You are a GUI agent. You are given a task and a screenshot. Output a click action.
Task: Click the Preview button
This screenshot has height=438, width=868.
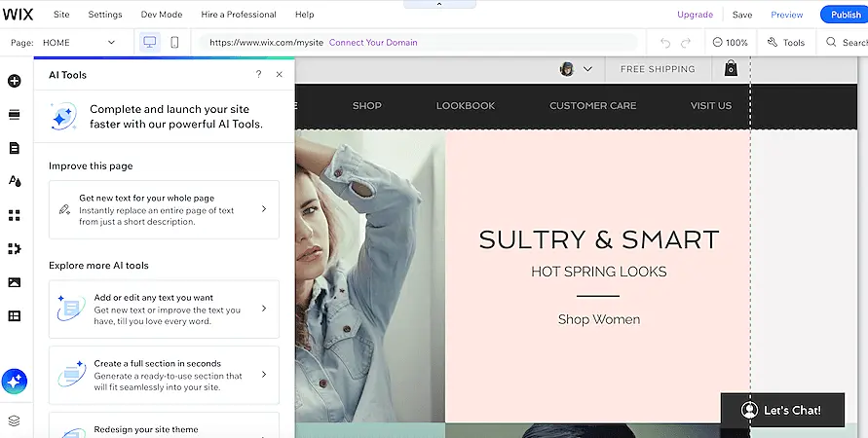tap(786, 15)
